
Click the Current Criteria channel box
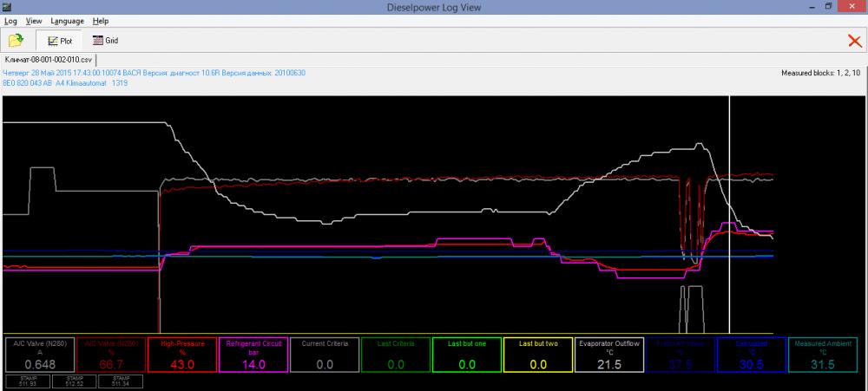324,355
